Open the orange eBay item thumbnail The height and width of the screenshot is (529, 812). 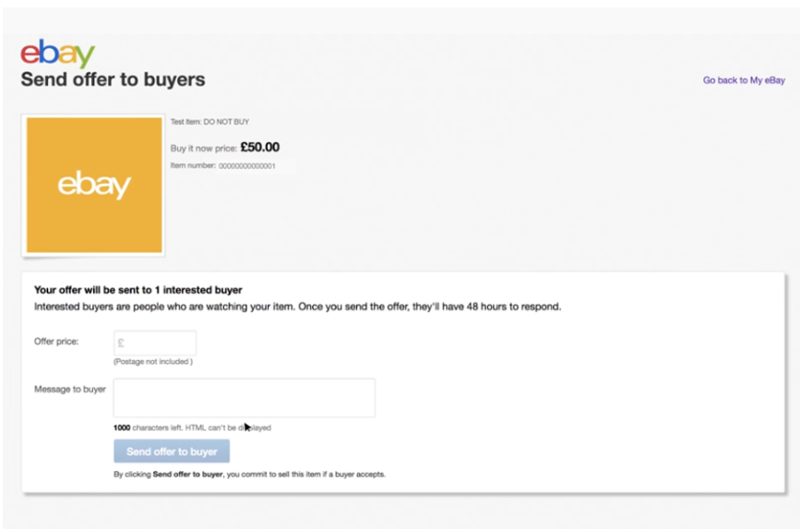[94, 185]
